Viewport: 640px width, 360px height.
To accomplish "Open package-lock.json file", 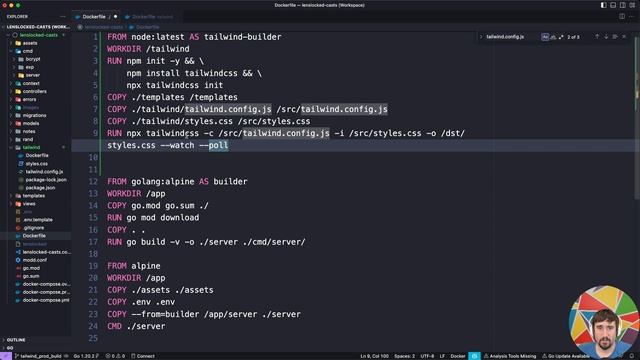I will (46, 180).
